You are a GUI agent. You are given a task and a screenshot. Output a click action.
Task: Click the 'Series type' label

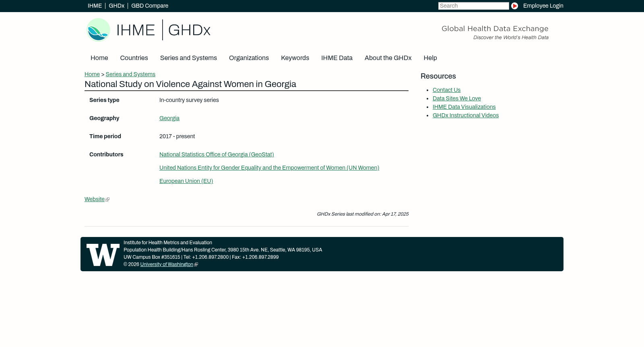pos(104,100)
